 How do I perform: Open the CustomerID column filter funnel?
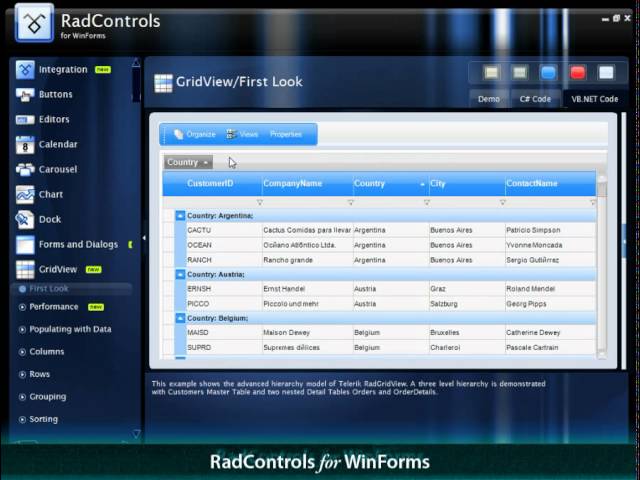(259, 202)
